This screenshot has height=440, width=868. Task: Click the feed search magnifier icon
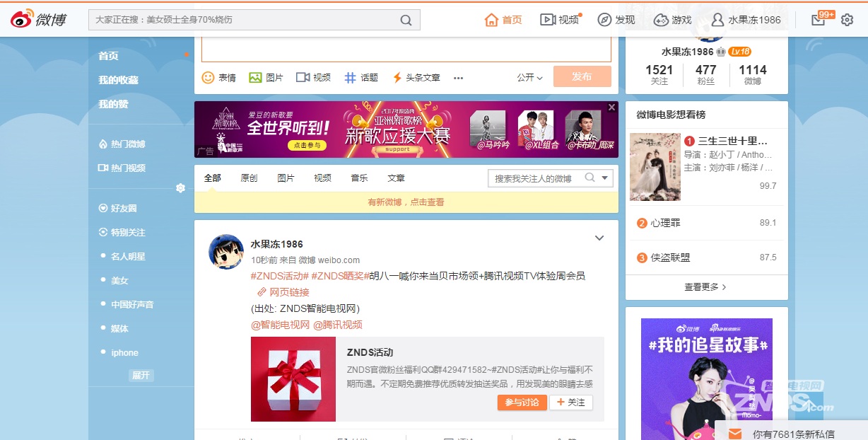pos(590,178)
